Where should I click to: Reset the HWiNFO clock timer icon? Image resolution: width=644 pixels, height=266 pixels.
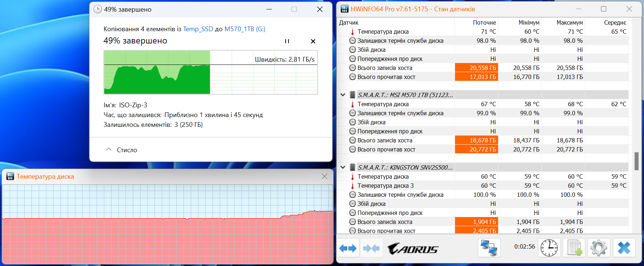(549, 248)
